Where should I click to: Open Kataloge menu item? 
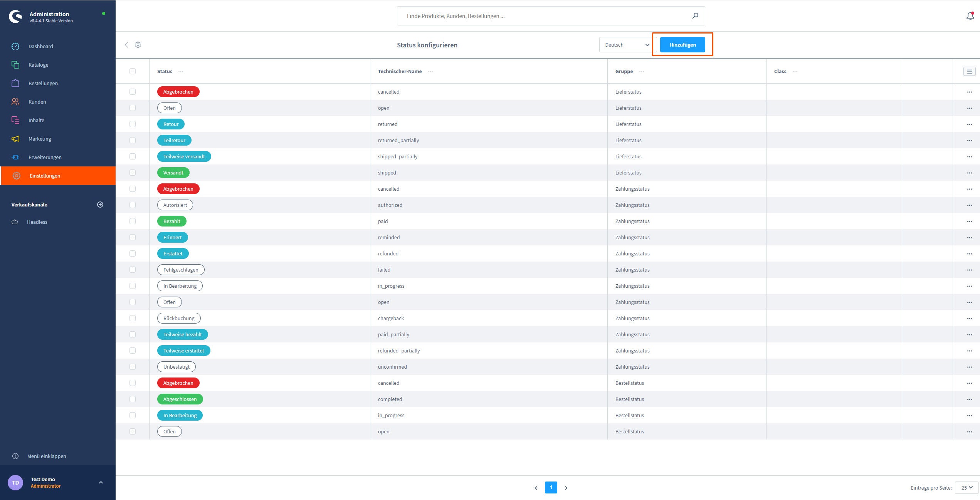point(38,65)
